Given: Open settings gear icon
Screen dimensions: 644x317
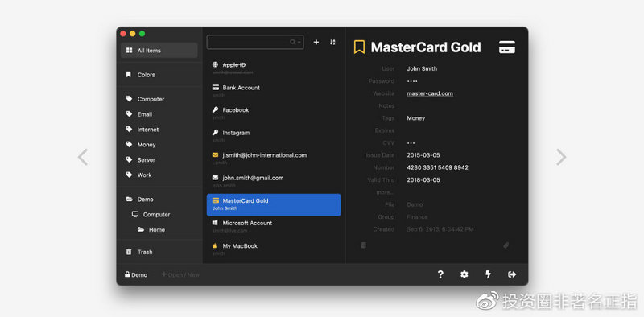Looking at the screenshot, I should (464, 274).
